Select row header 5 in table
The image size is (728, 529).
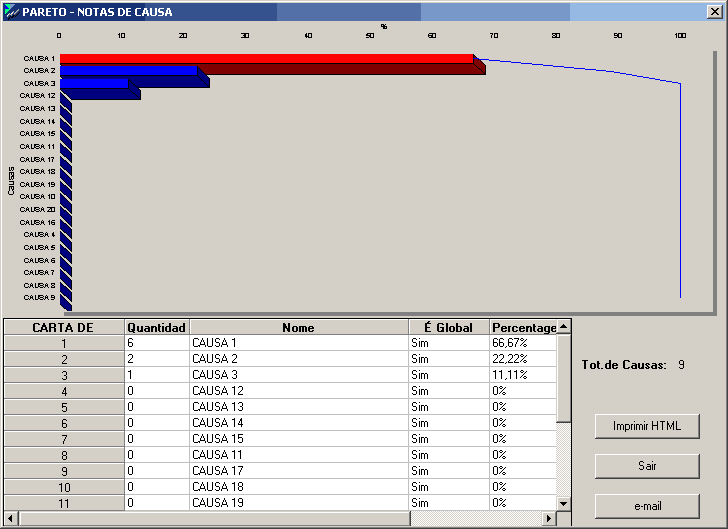tap(64, 407)
